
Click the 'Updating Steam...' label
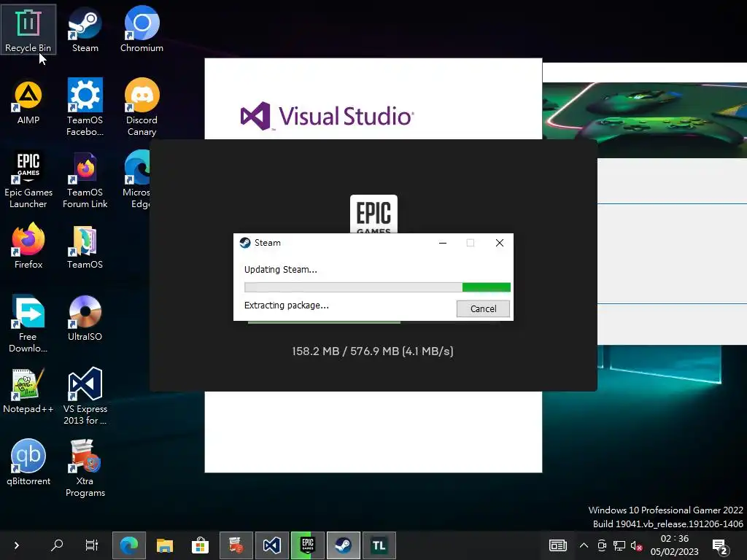point(281,270)
